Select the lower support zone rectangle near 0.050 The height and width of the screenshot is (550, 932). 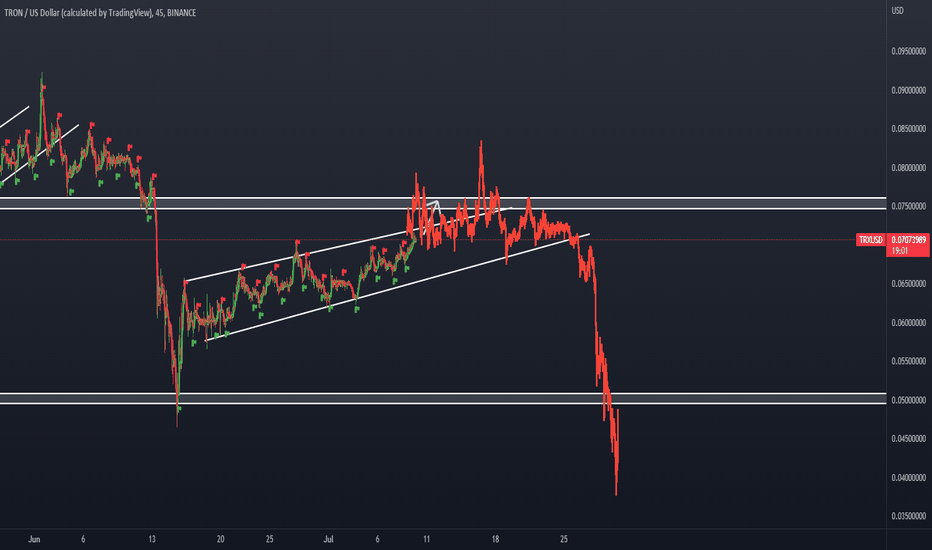coord(443,398)
